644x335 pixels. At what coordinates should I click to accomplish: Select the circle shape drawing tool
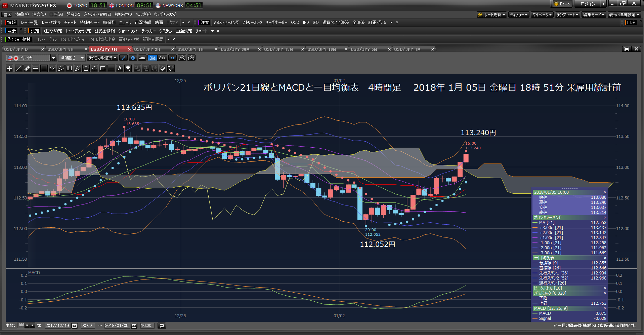tap(94, 68)
